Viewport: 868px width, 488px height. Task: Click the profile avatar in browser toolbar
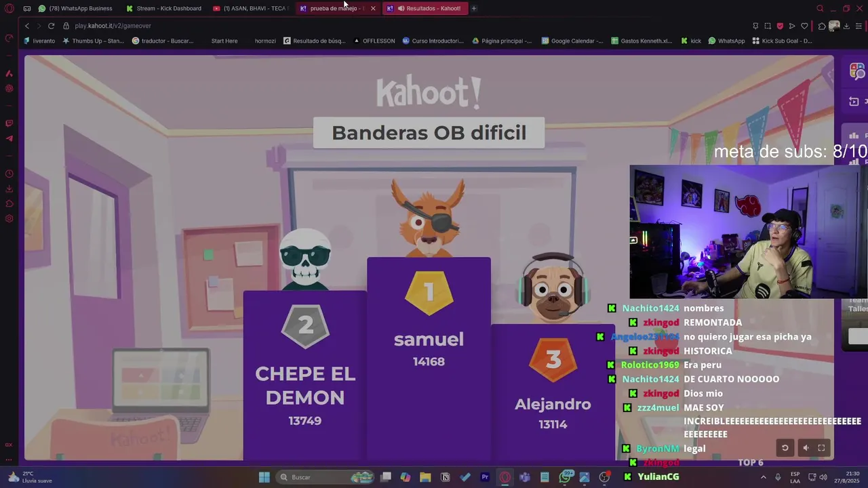click(x=834, y=26)
